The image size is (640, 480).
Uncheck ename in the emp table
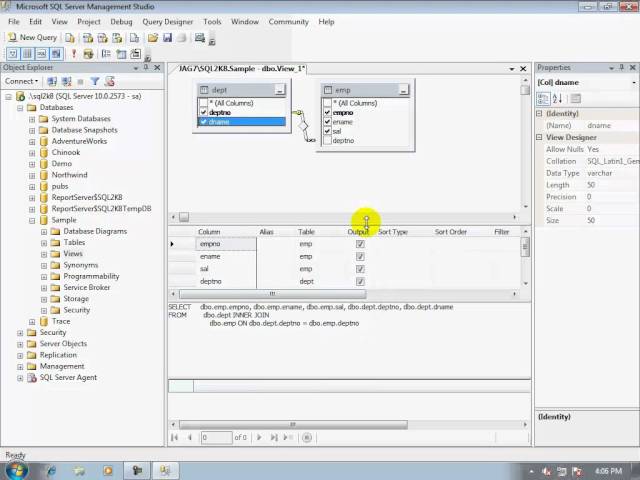tap(327, 122)
